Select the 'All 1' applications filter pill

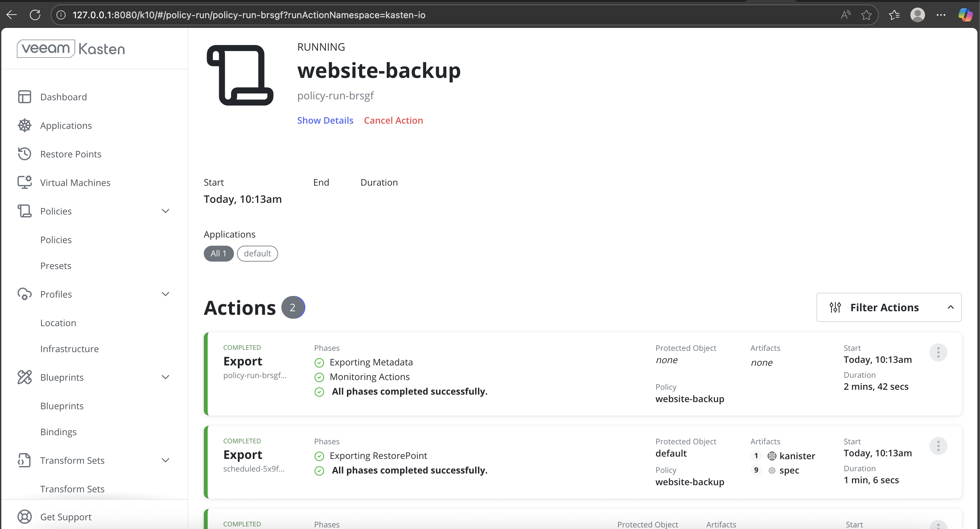(x=218, y=253)
